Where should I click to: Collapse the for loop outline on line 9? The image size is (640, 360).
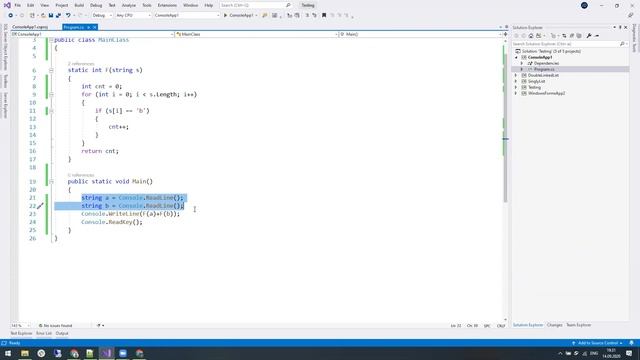pyautogui.click(x=51, y=94)
